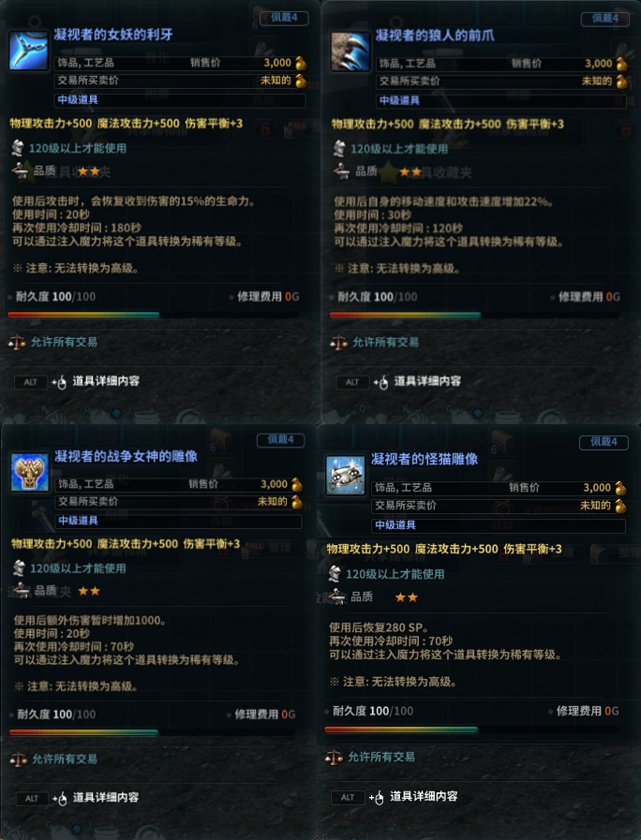Click title 凝视者的战争女神的雕像
The height and width of the screenshot is (840, 641).
[126, 456]
